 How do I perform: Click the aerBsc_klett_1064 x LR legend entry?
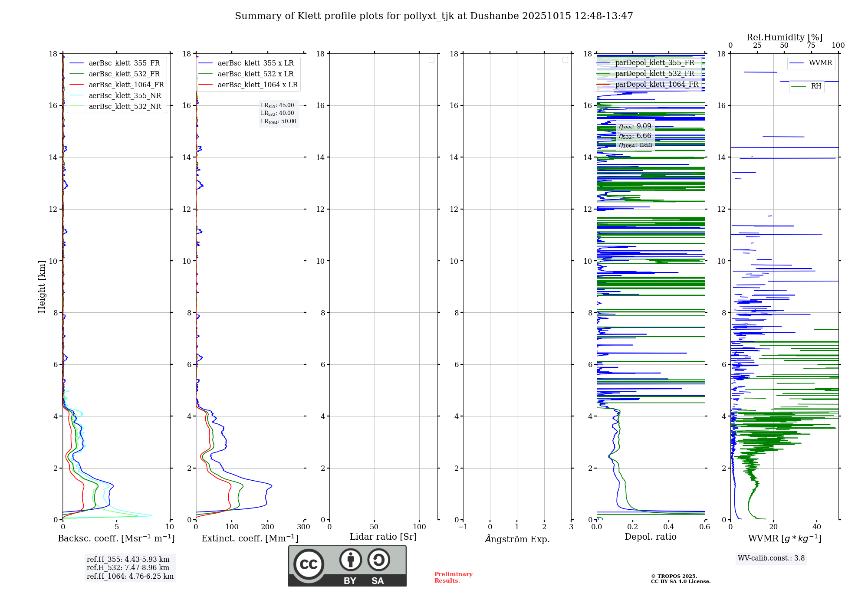(x=257, y=85)
